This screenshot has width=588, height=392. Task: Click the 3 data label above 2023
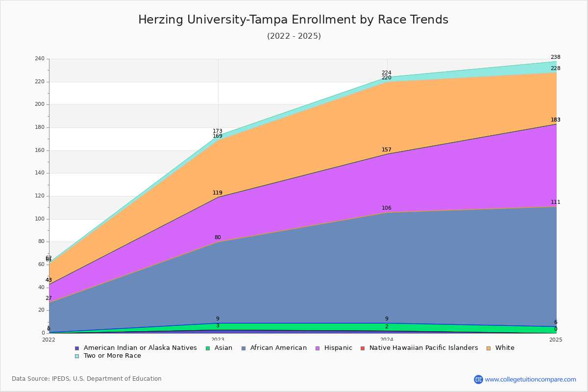(x=218, y=326)
